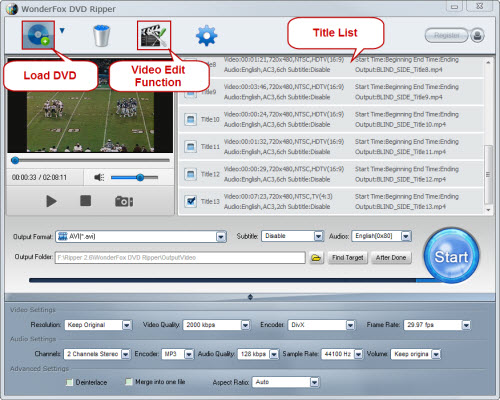Viewport: 500px width, 400px height.
Task: Open the Channels dropdown
Action: point(125,354)
